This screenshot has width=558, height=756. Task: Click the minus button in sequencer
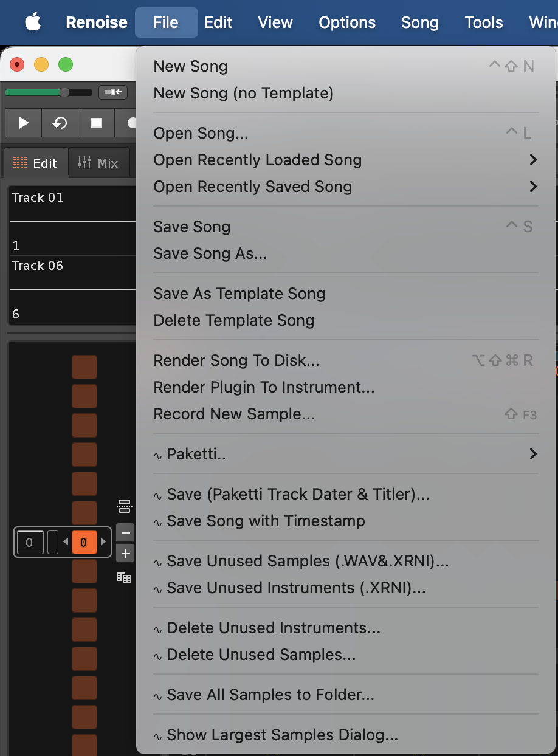pos(125,533)
